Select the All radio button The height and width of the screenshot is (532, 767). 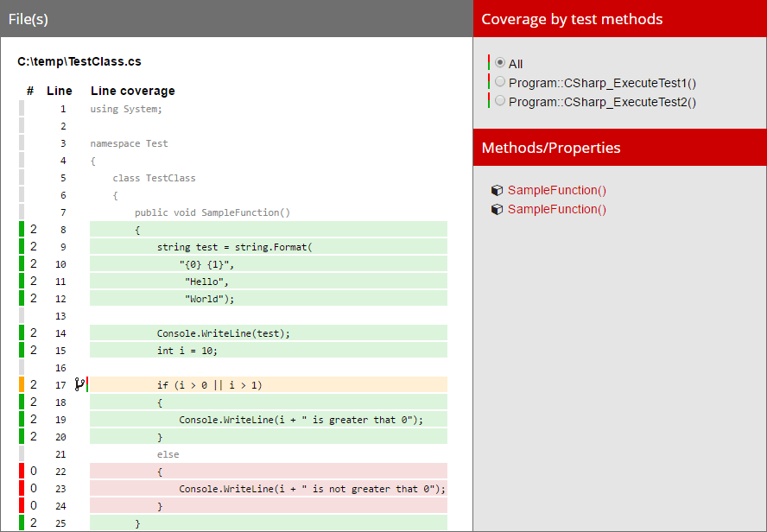(x=500, y=60)
